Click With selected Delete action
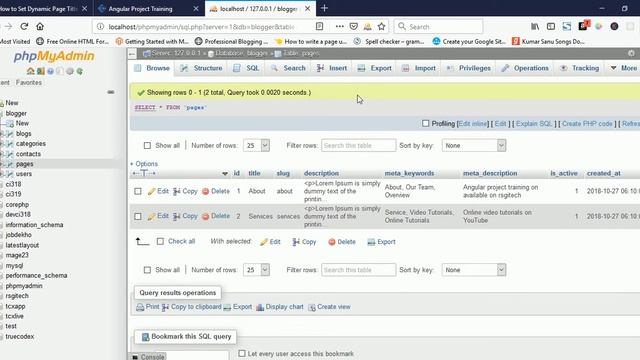Image resolution: width=640 pixels, height=360 pixels. tap(342, 242)
